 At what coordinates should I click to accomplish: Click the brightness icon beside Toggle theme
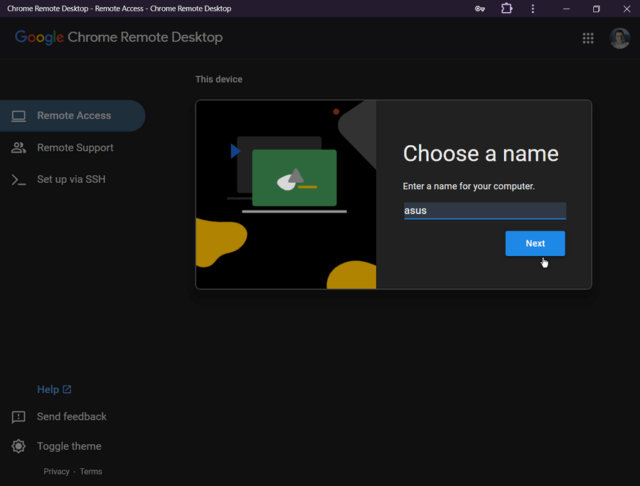18,446
